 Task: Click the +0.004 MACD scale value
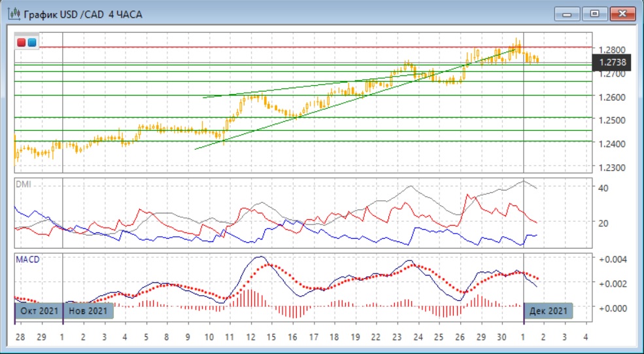pyautogui.click(x=613, y=259)
